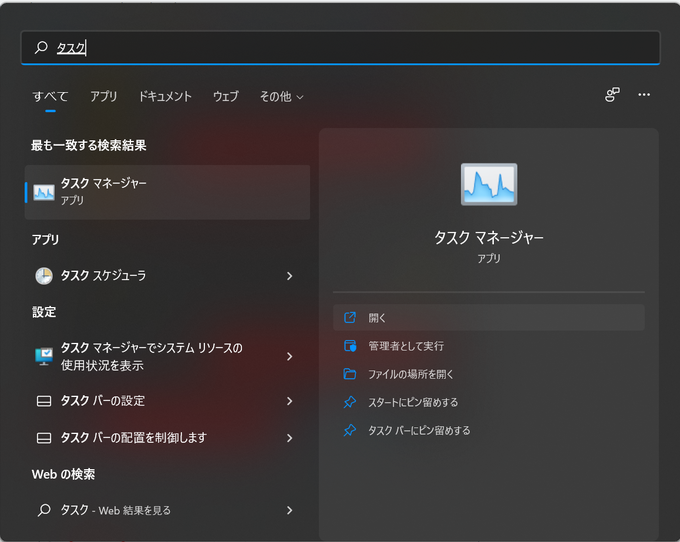This screenshot has width=680, height=542.
Task: Switch to the ウェブ tab
Action: click(226, 96)
